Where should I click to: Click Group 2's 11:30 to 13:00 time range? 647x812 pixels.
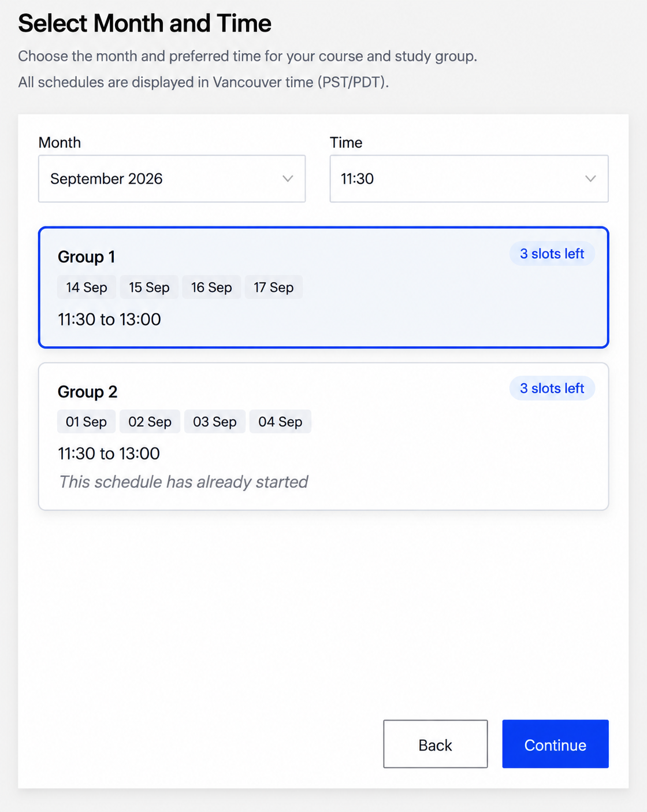click(x=109, y=454)
